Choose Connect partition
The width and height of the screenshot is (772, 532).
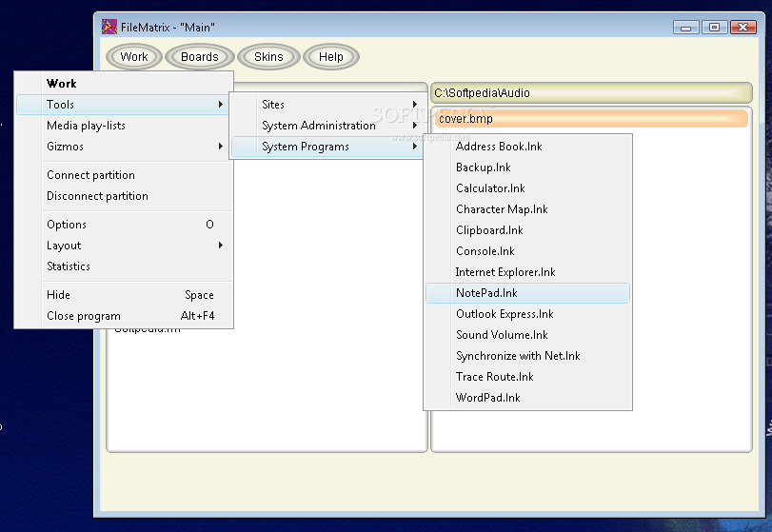click(124, 175)
